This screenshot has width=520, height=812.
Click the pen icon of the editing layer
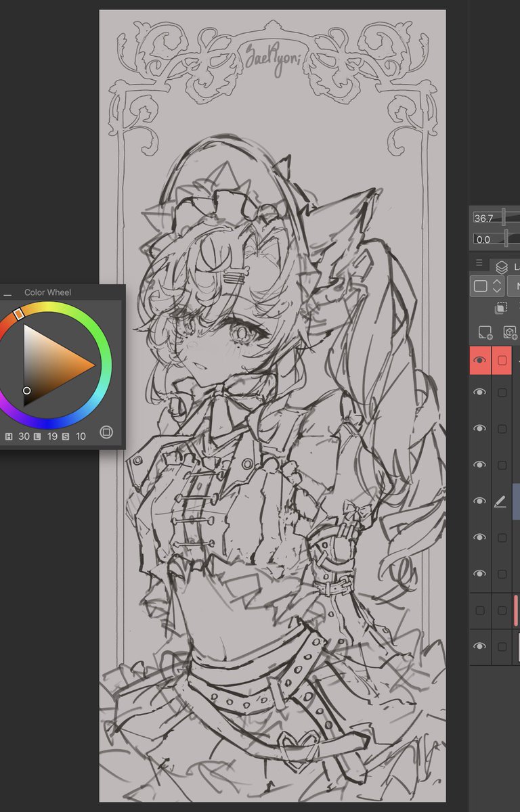pos(501,501)
